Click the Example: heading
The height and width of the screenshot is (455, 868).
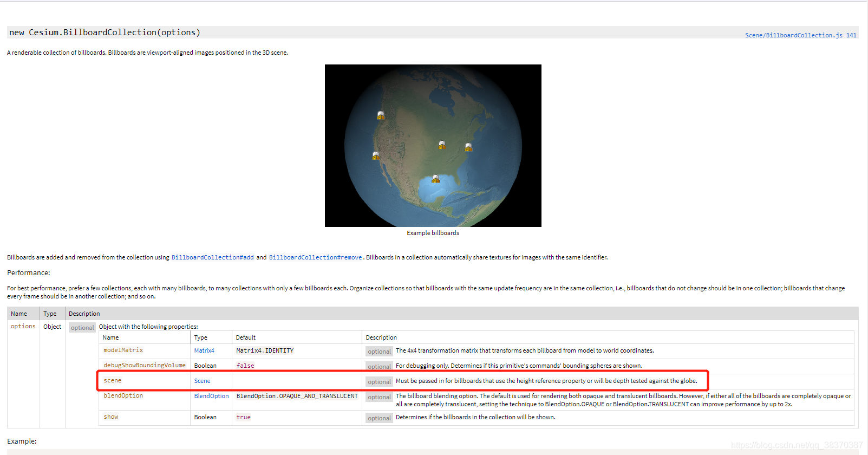click(22, 441)
